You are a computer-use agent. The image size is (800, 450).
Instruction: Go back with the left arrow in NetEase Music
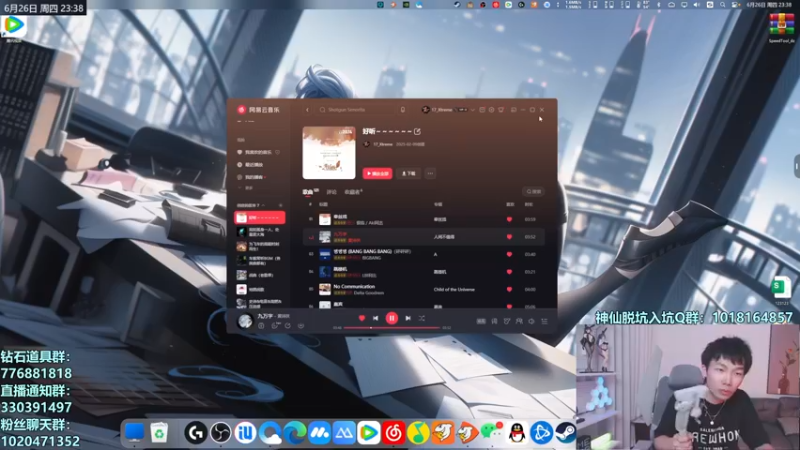(307, 110)
